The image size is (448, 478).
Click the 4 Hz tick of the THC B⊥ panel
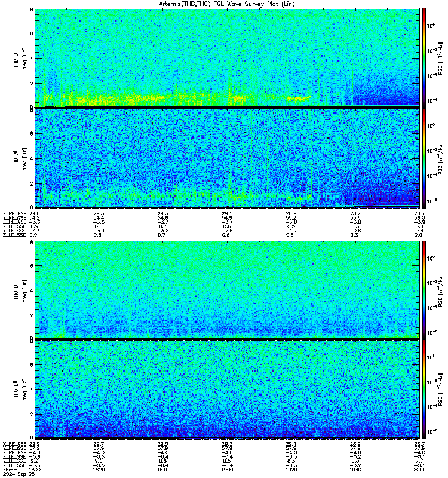pos(32,290)
